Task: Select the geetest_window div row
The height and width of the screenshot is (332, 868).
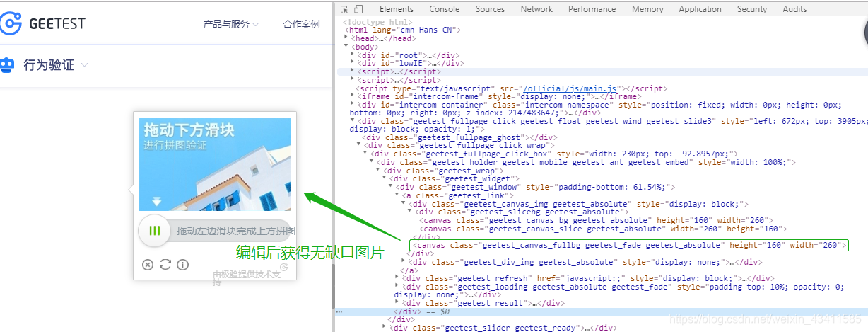Action: click(536, 187)
